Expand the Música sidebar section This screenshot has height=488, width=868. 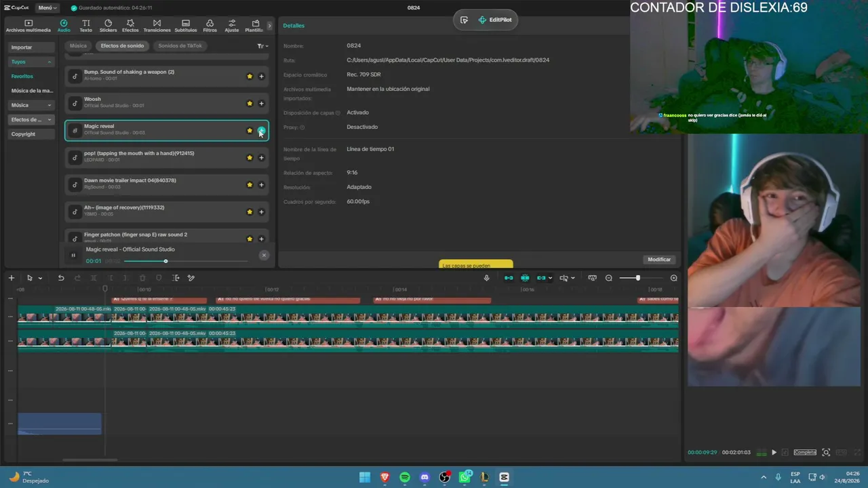31,105
